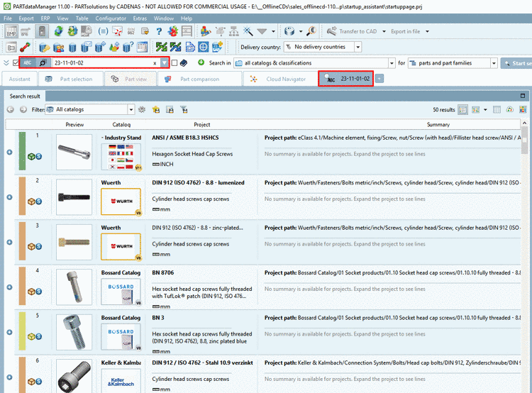Click the snowflake filter settings icon

point(142,110)
